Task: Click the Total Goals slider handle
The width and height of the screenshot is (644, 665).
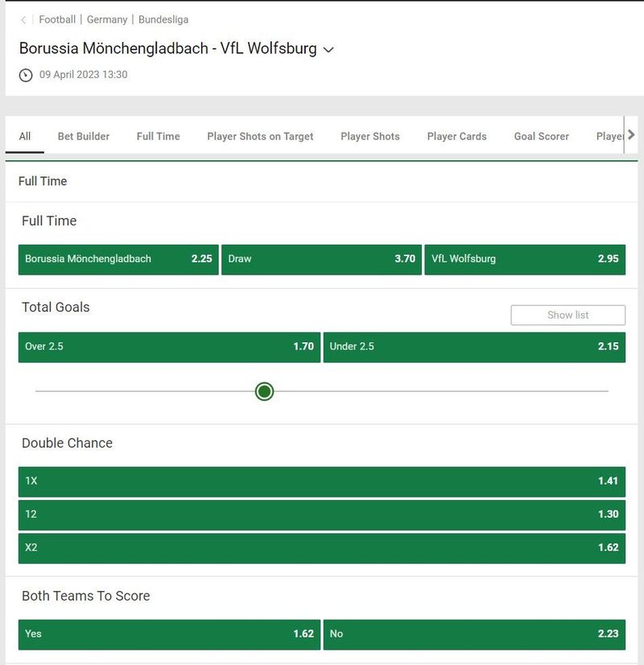Action: point(264,391)
